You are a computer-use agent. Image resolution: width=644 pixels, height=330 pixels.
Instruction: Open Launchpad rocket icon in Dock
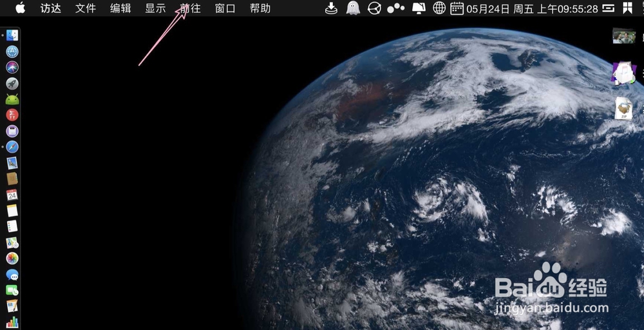pyautogui.click(x=12, y=83)
